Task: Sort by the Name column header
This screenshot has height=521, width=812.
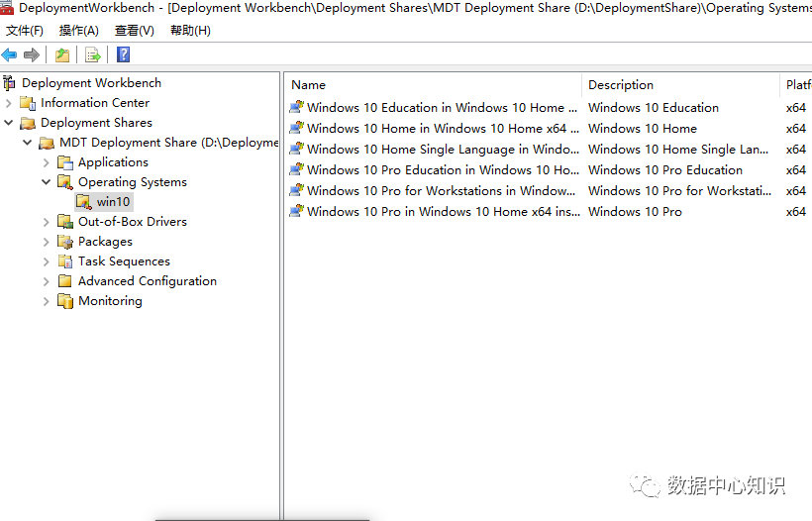Action: [x=434, y=85]
